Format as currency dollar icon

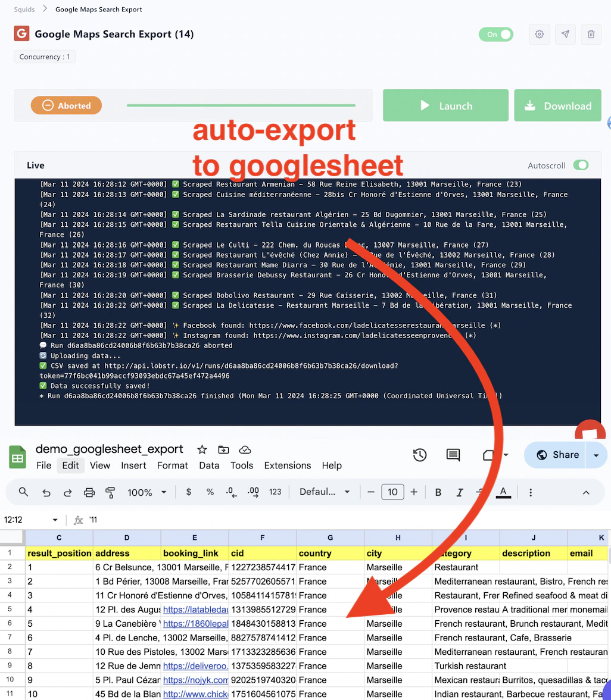pos(188,492)
